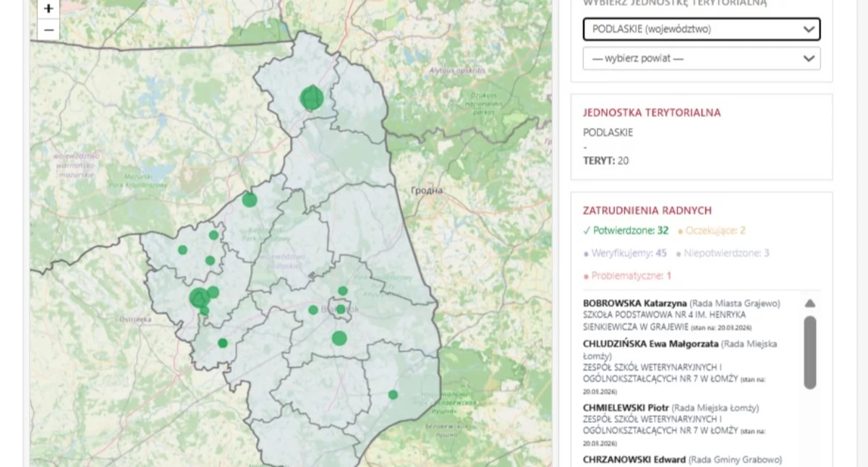Select the westernmost small green map marker
The image size is (868, 467).
click(182, 250)
